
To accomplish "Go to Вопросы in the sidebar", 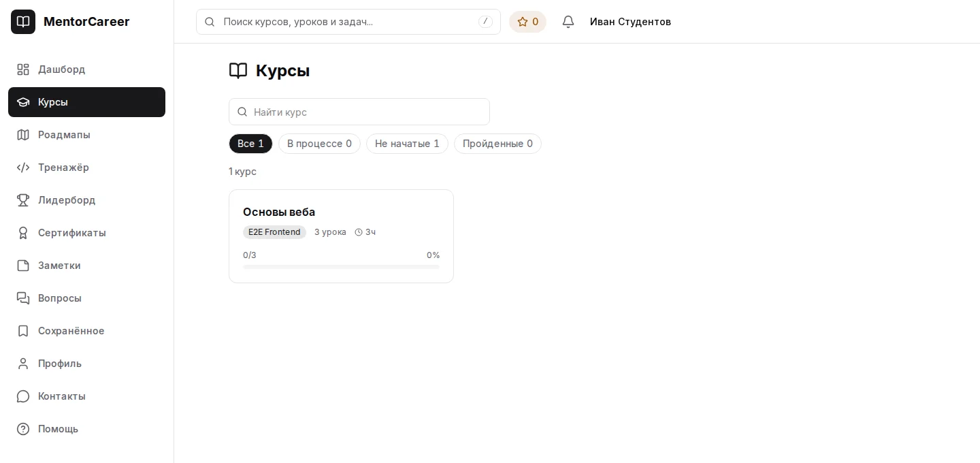I will click(x=86, y=298).
